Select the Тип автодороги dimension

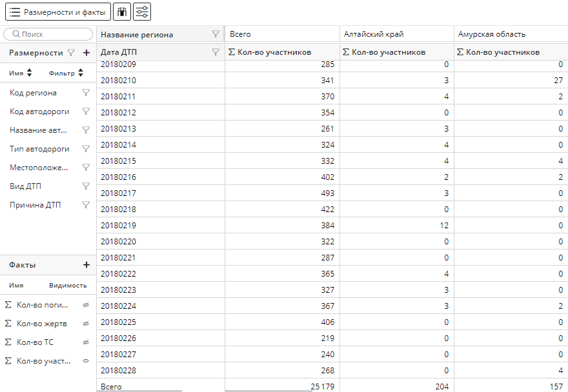point(39,149)
